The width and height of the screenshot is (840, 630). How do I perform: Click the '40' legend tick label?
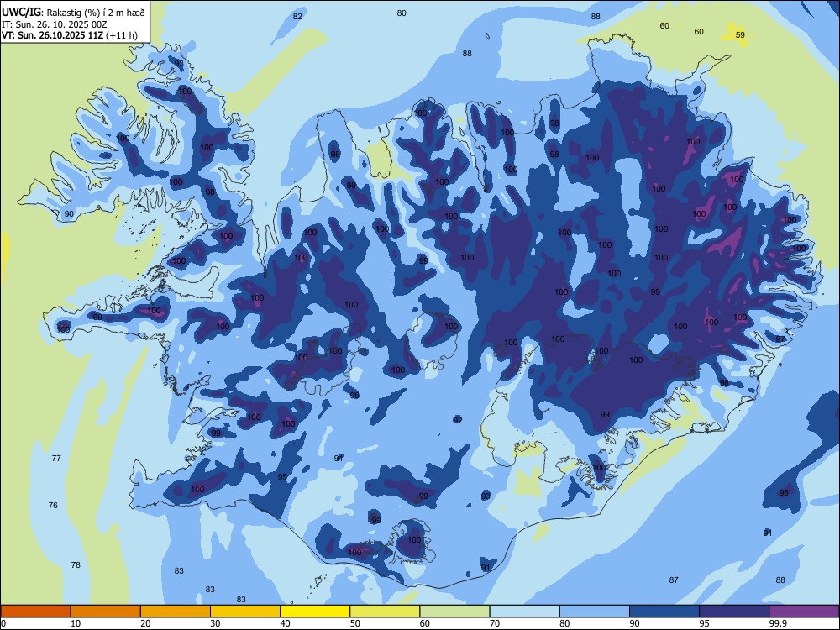[286, 623]
